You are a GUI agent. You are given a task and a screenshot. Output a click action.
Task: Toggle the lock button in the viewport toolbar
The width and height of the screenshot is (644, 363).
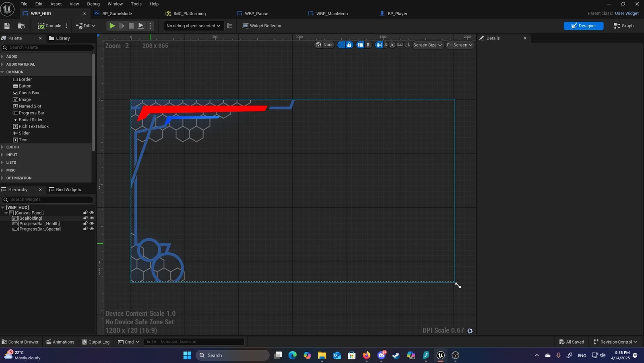click(x=349, y=45)
